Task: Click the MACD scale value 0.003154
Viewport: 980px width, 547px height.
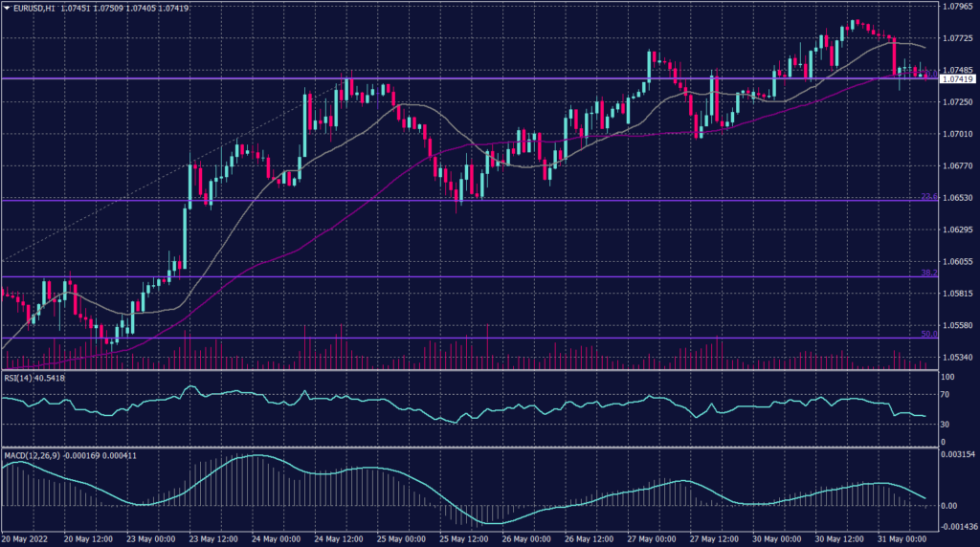Action: click(957, 454)
